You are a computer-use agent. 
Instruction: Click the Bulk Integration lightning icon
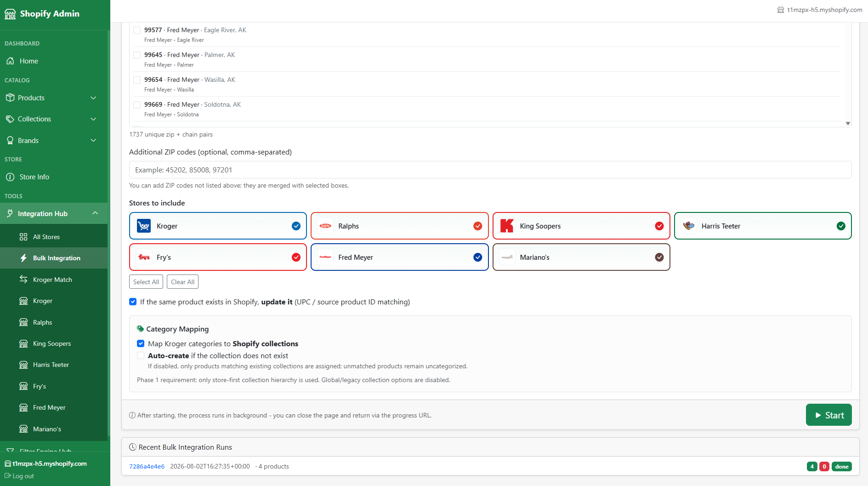tap(23, 258)
